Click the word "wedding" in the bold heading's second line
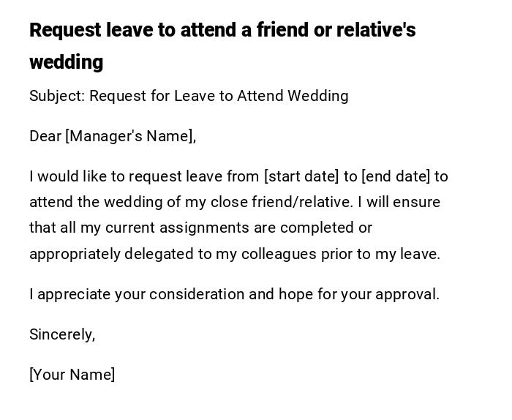 click(x=66, y=62)
